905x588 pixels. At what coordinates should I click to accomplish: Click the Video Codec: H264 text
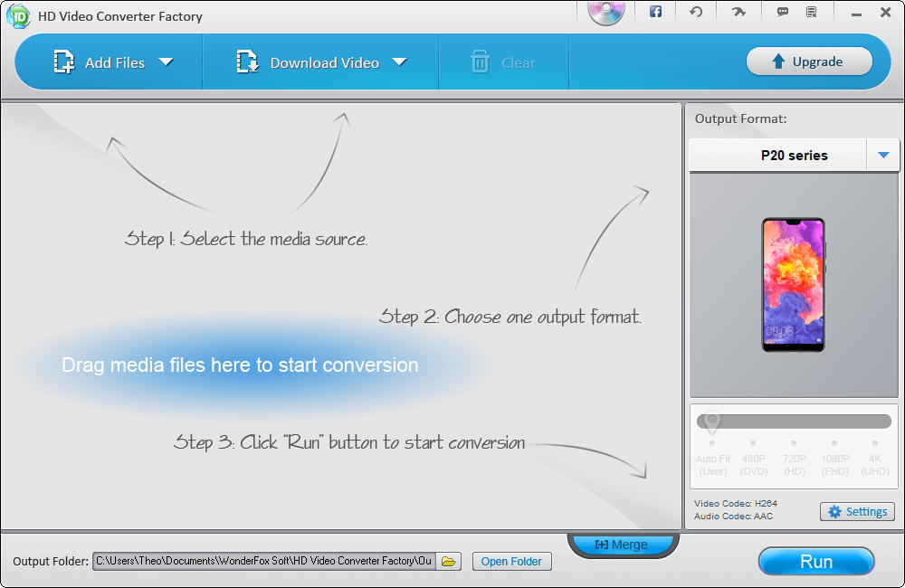point(735,503)
